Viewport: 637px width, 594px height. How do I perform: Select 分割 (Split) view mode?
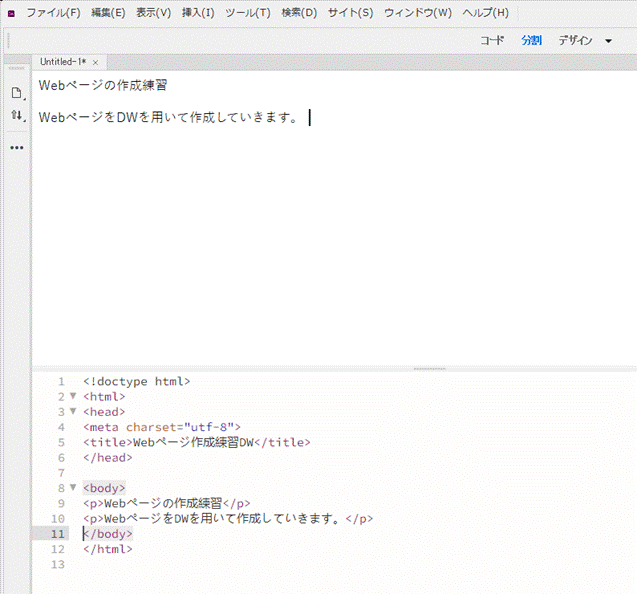point(531,41)
